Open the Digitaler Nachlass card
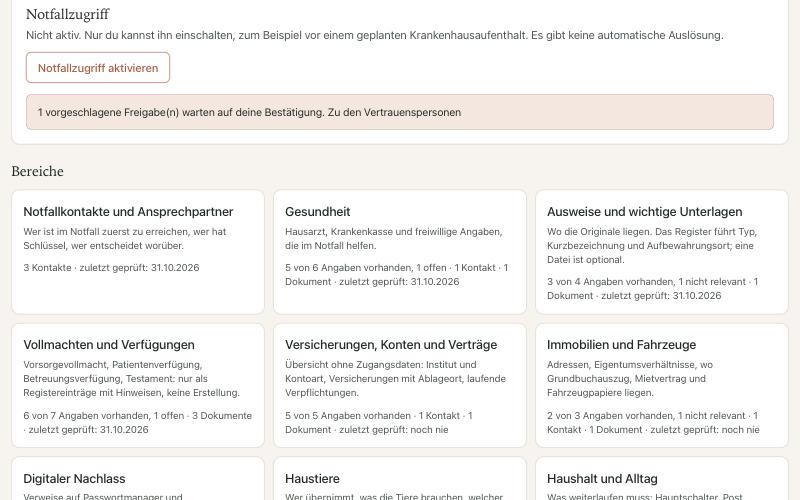Image resolution: width=800 pixels, height=500 pixels. point(138,479)
